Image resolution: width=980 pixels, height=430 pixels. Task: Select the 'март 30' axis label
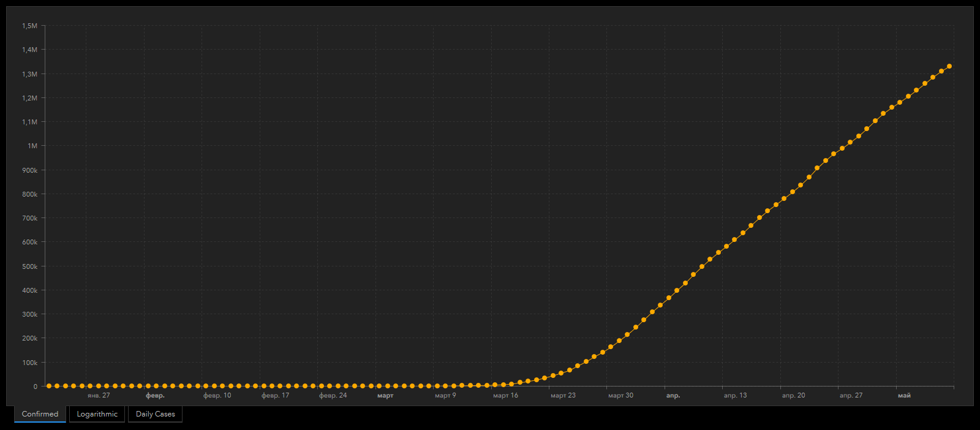(620, 396)
